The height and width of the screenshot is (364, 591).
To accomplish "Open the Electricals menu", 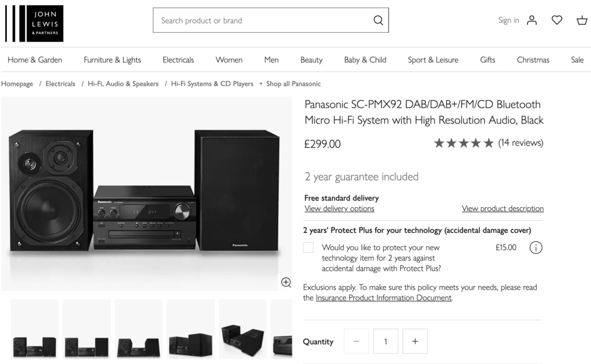I will click(178, 60).
